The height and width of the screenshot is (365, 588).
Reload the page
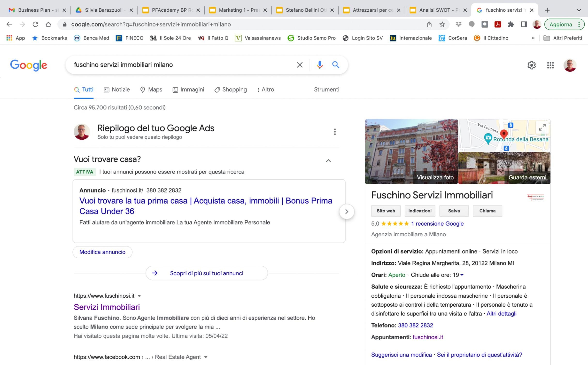pos(35,24)
